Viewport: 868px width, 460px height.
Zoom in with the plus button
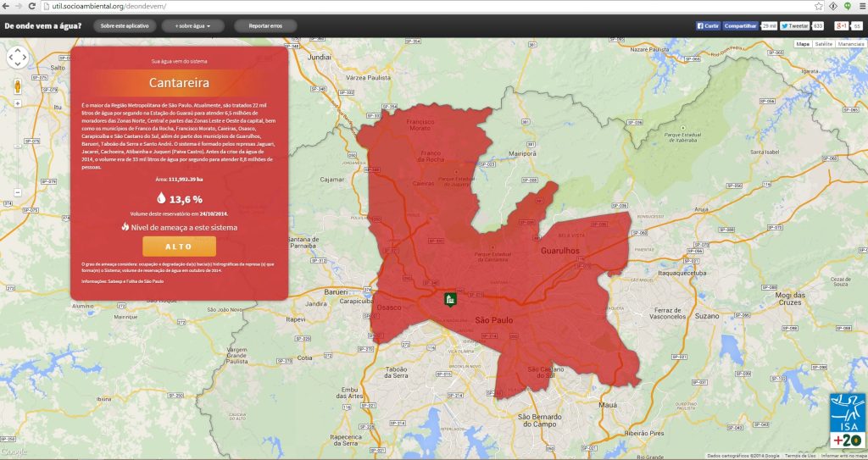[17, 103]
